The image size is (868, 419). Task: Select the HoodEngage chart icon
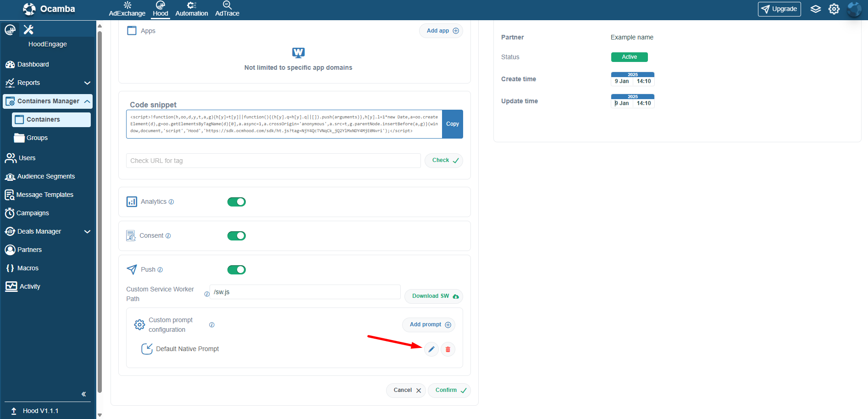click(x=10, y=30)
